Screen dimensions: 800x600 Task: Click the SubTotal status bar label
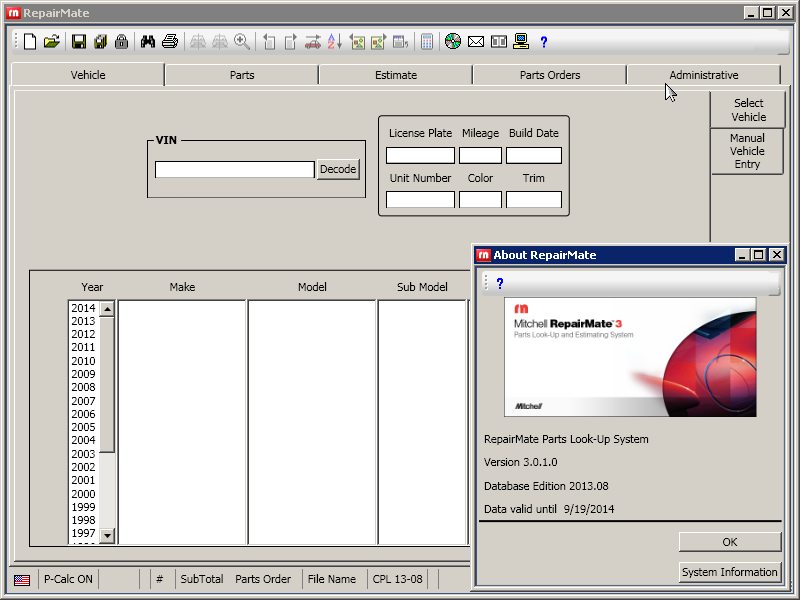(x=202, y=580)
